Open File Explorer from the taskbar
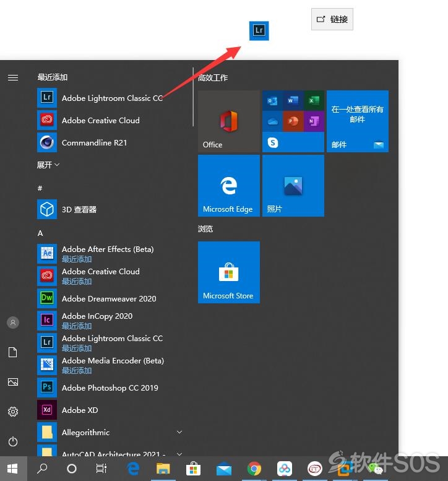 (x=163, y=469)
